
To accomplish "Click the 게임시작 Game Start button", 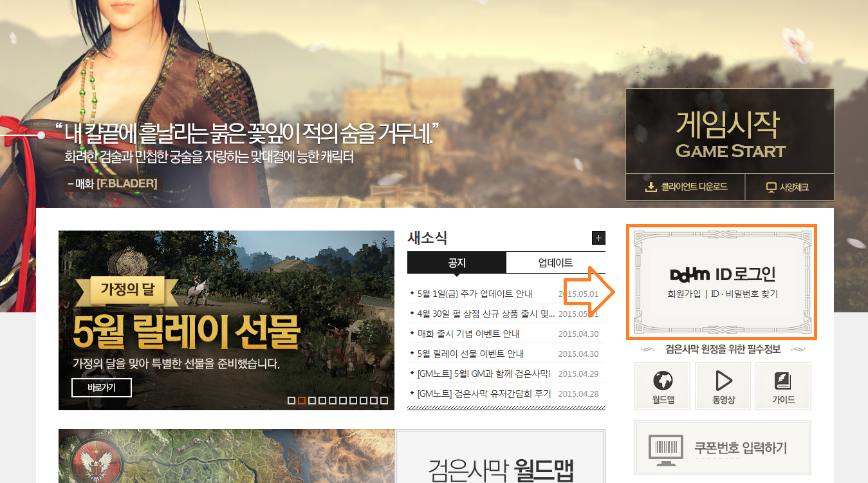I will coord(730,132).
